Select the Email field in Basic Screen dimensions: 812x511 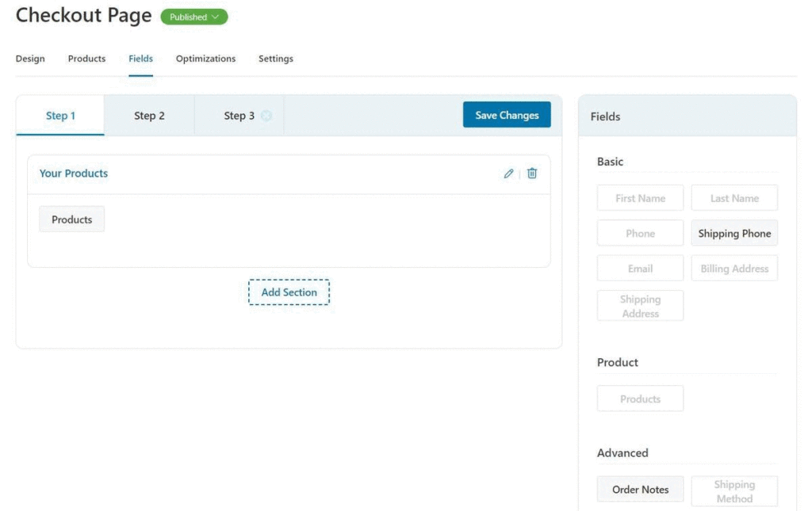coord(640,269)
